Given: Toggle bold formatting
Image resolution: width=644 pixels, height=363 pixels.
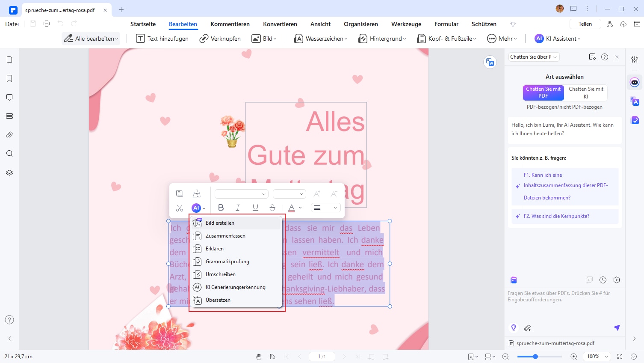Looking at the screenshot, I should click(221, 208).
